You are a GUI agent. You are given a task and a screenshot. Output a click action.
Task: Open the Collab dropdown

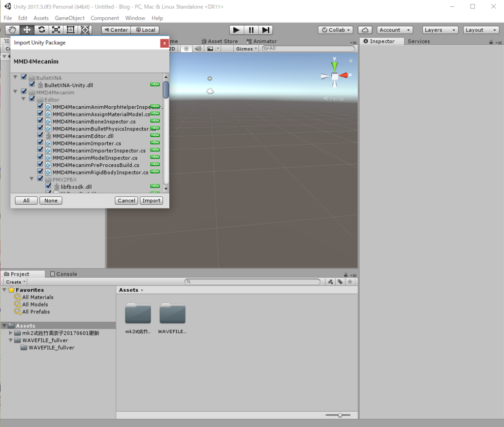(x=336, y=30)
